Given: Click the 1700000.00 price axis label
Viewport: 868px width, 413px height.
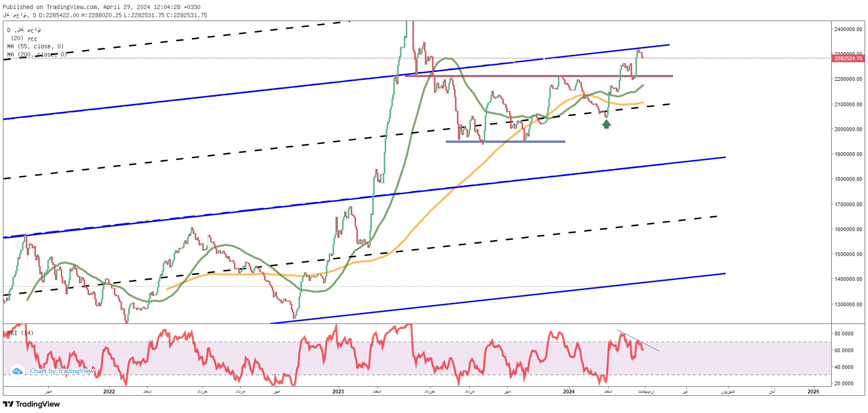Looking at the screenshot, I should 848,204.
